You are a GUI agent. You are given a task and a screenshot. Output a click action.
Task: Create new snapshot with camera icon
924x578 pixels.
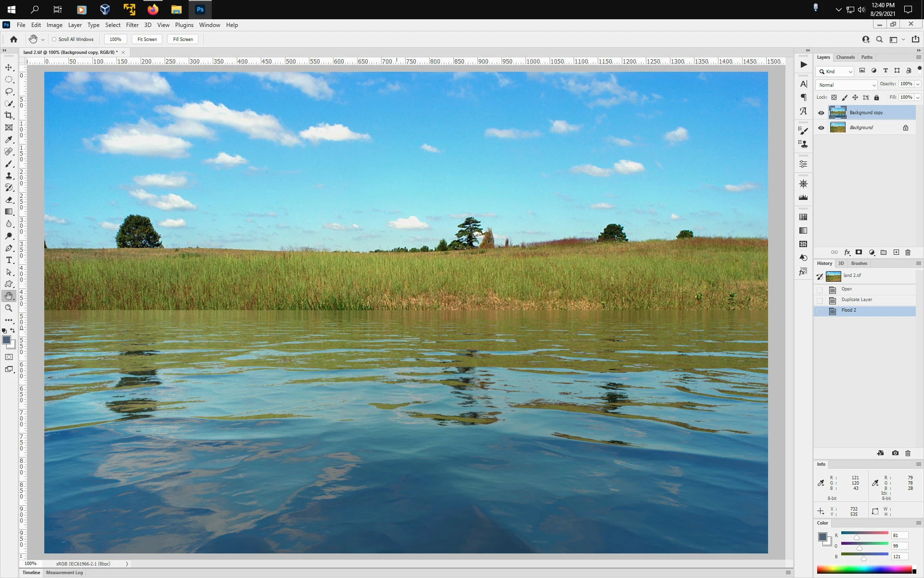(x=895, y=453)
